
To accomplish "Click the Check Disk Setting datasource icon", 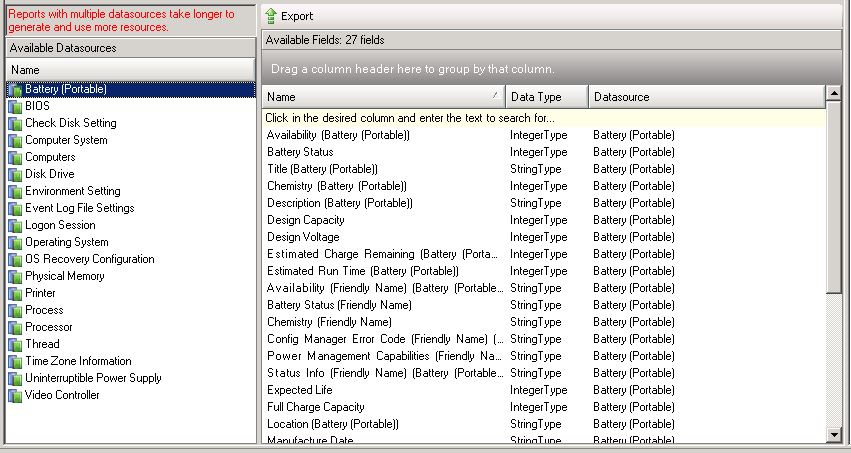I will pyautogui.click(x=15, y=123).
